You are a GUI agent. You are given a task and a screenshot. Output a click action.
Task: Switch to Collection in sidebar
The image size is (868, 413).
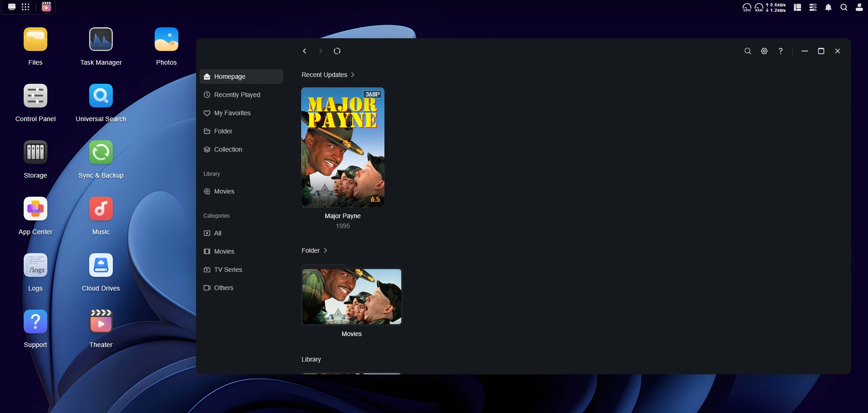point(228,149)
